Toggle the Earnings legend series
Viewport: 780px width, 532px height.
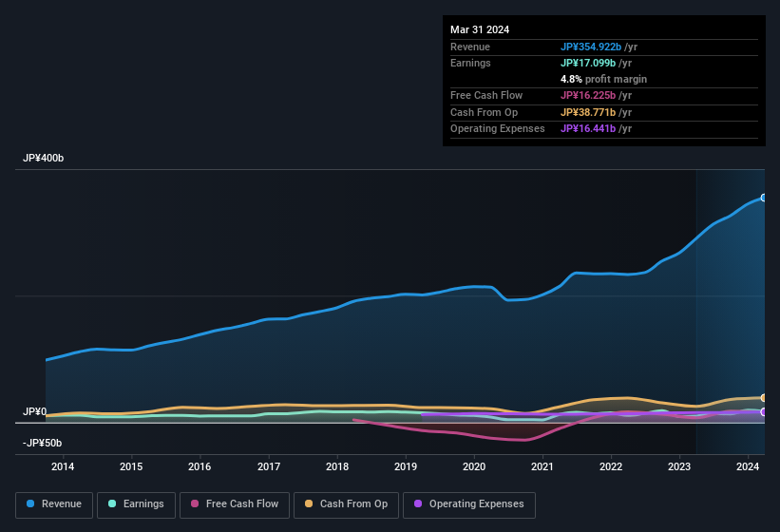136,504
